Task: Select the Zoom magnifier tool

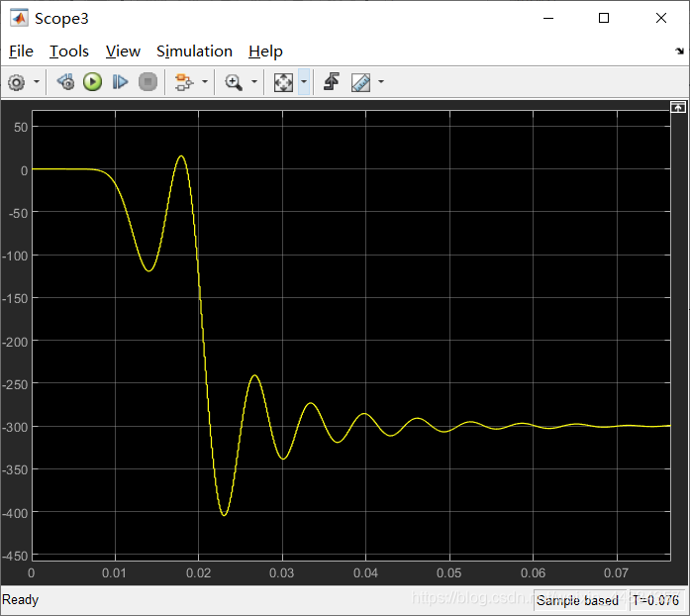Action: tap(234, 82)
